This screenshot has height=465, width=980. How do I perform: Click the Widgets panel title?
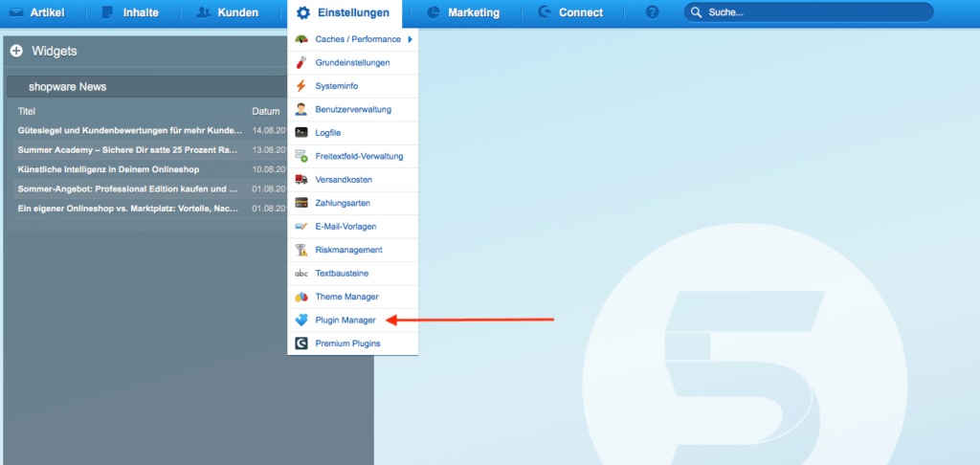click(55, 52)
